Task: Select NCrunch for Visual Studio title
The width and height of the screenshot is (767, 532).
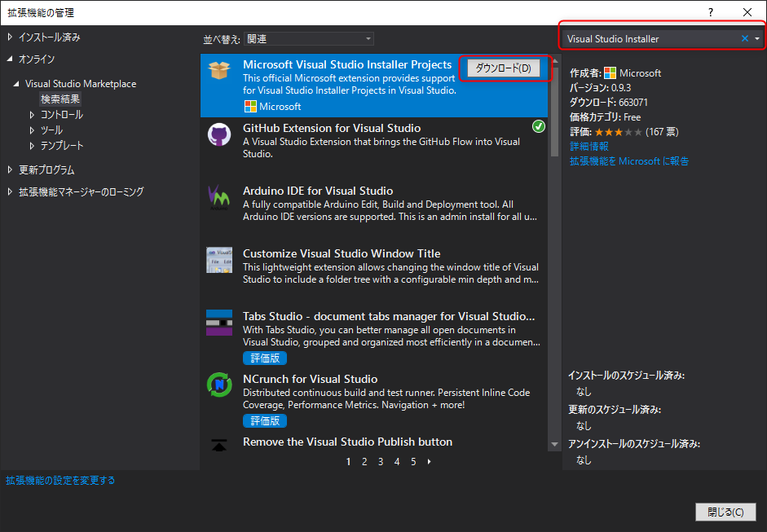Action: (x=310, y=379)
